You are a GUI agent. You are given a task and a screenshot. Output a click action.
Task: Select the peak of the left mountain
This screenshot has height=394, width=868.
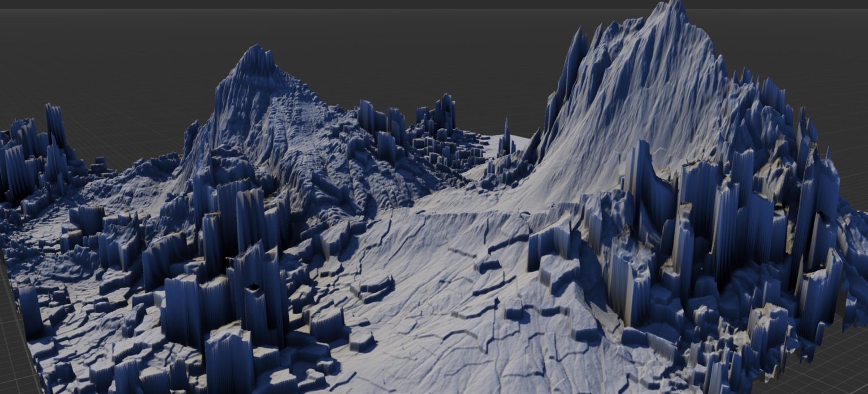pos(257,55)
